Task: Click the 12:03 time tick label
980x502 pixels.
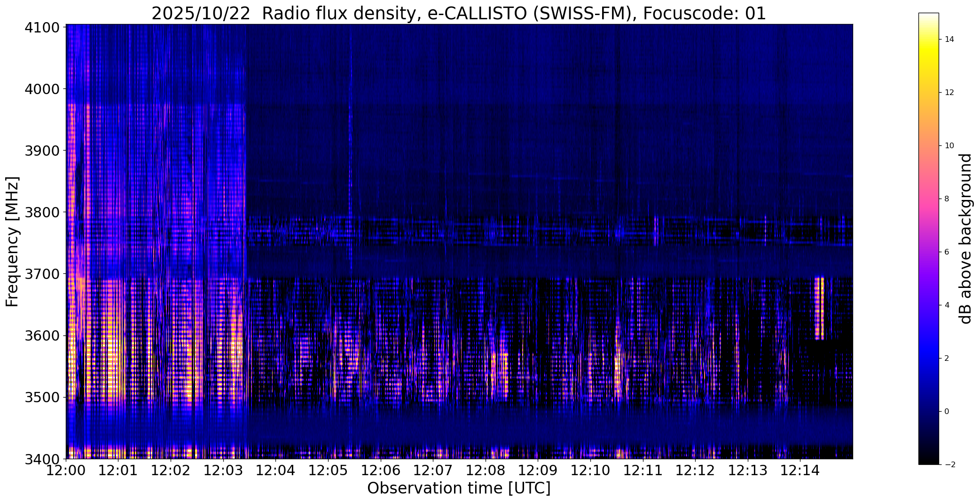Action: coord(223,470)
